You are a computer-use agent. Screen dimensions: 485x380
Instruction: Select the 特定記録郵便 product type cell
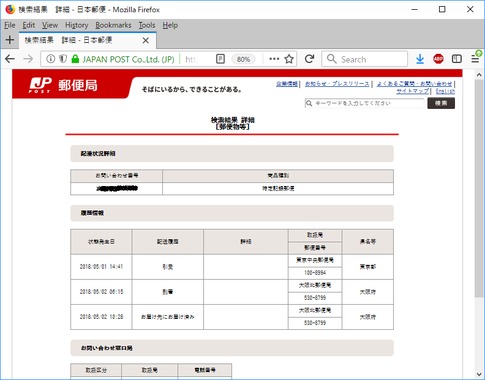pyautogui.click(x=278, y=189)
